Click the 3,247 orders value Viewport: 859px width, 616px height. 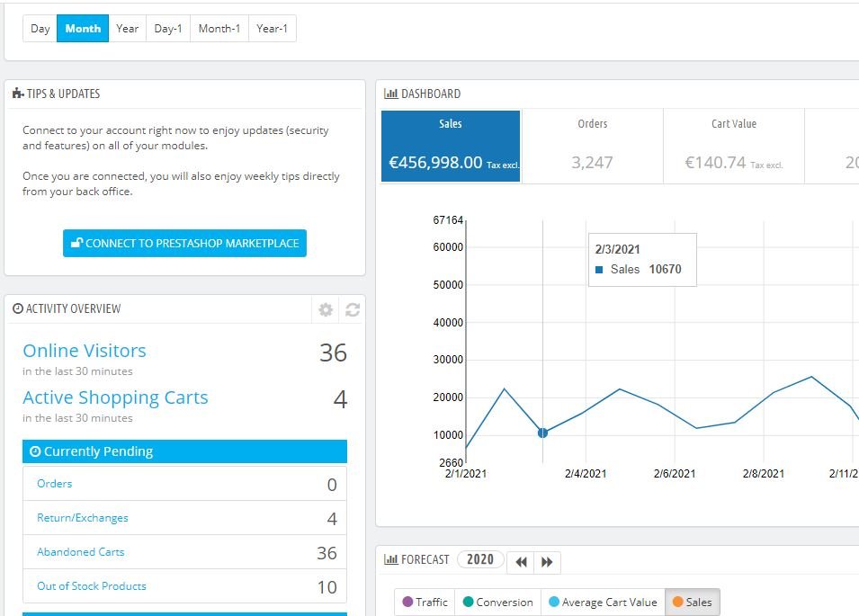click(x=592, y=163)
